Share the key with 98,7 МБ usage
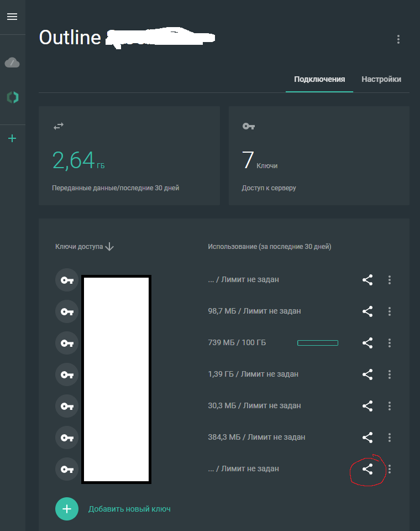The width and height of the screenshot is (420, 531). point(368,311)
